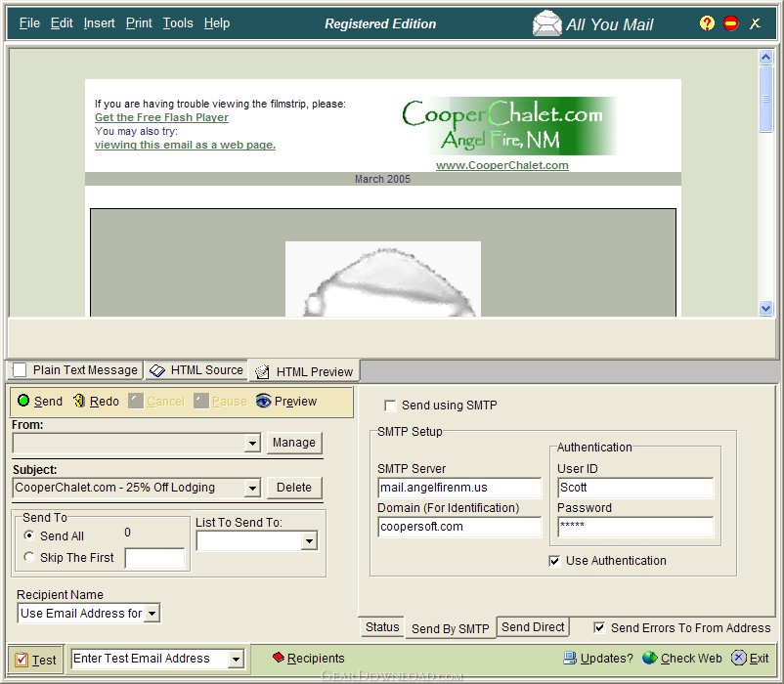This screenshot has width=784, height=684.
Task: Click the All You Mail envelope logo
Action: [547, 23]
